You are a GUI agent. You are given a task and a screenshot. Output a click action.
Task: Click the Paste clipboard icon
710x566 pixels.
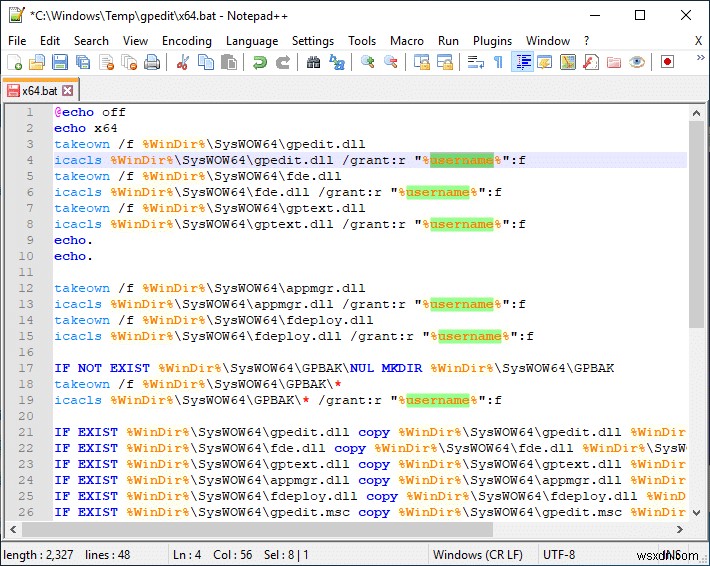coord(229,62)
